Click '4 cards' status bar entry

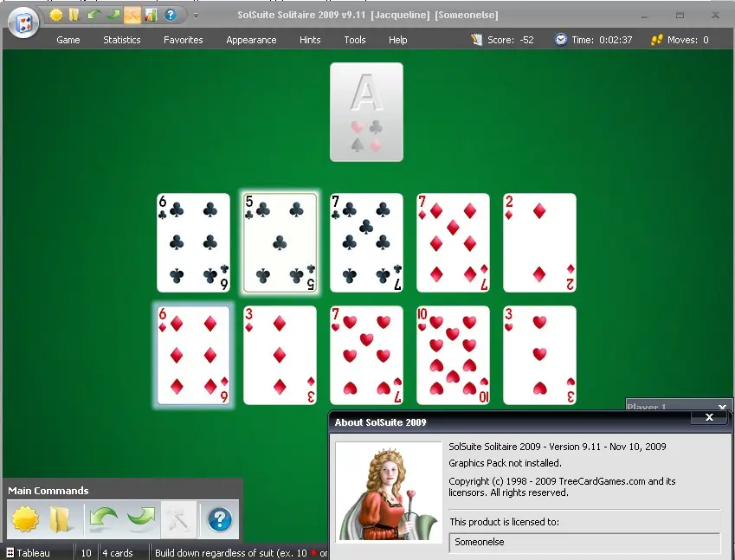click(118, 553)
